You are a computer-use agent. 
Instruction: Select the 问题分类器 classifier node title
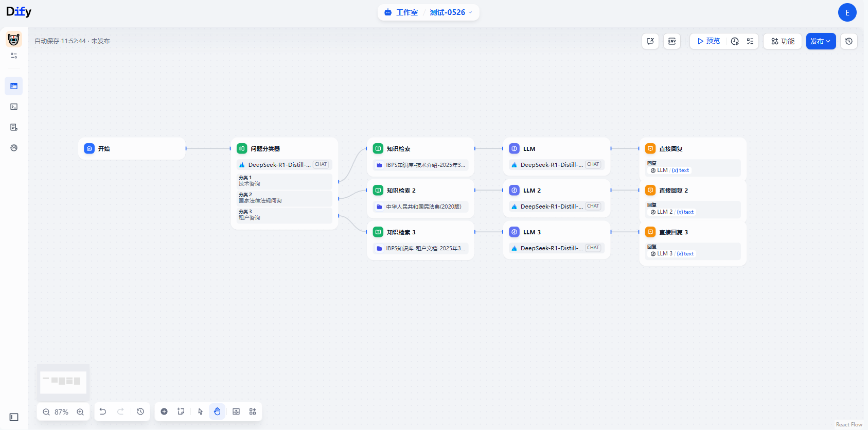point(265,149)
